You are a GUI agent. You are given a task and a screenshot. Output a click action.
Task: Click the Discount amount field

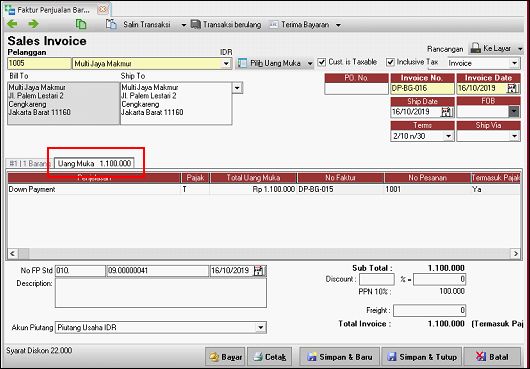coord(439,279)
